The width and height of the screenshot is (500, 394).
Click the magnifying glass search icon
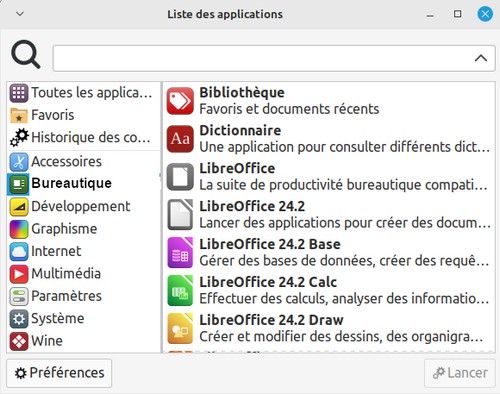click(x=26, y=55)
